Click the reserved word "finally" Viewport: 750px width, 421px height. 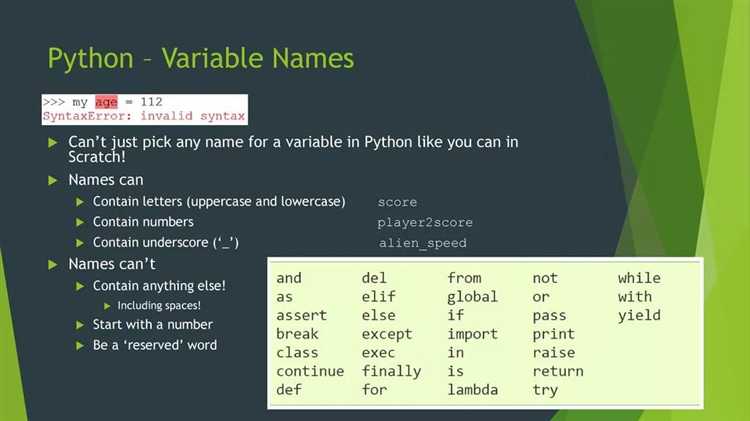(x=391, y=371)
